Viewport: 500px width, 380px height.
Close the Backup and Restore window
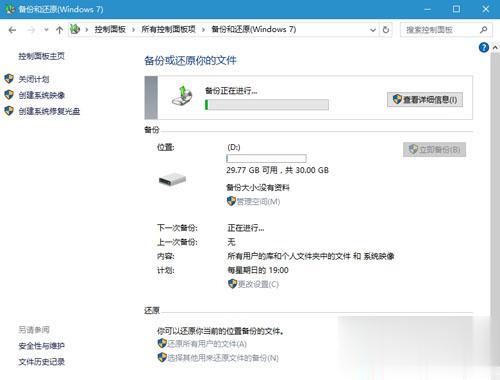[486, 9]
